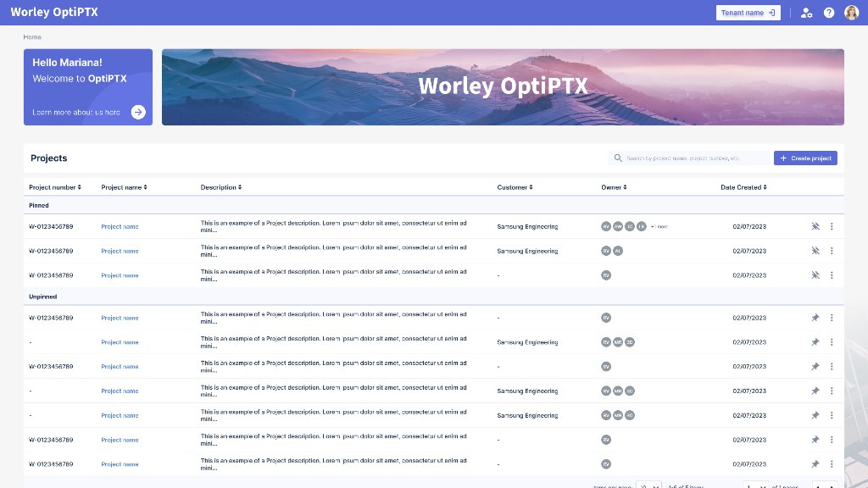Image resolution: width=868 pixels, height=488 pixels.
Task: Click the Pinned section label
Action: pos(39,205)
